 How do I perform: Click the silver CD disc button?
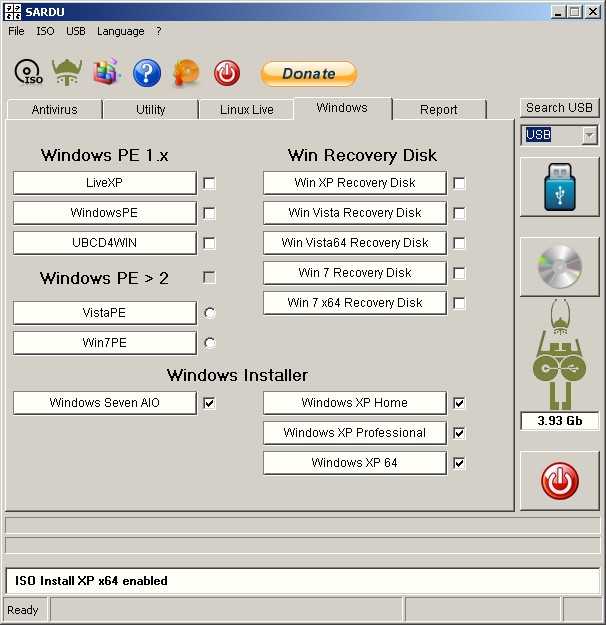click(559, 267)
